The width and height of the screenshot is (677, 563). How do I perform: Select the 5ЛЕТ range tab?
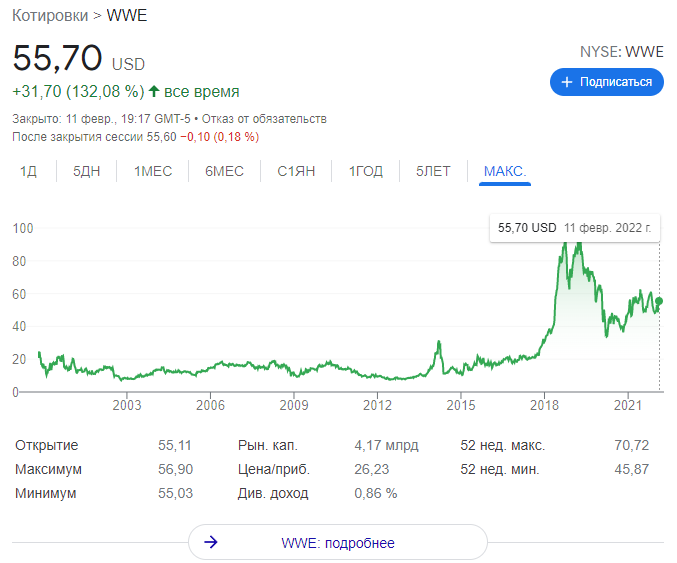[433, 171]
